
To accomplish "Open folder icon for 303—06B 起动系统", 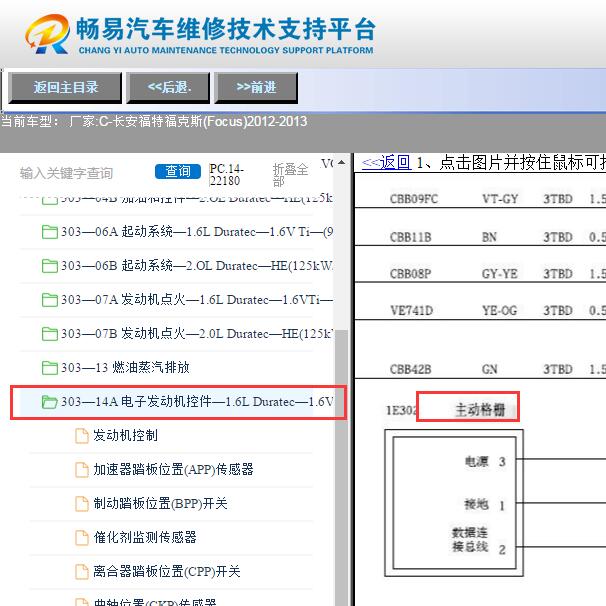I will [x=49, y=266].
